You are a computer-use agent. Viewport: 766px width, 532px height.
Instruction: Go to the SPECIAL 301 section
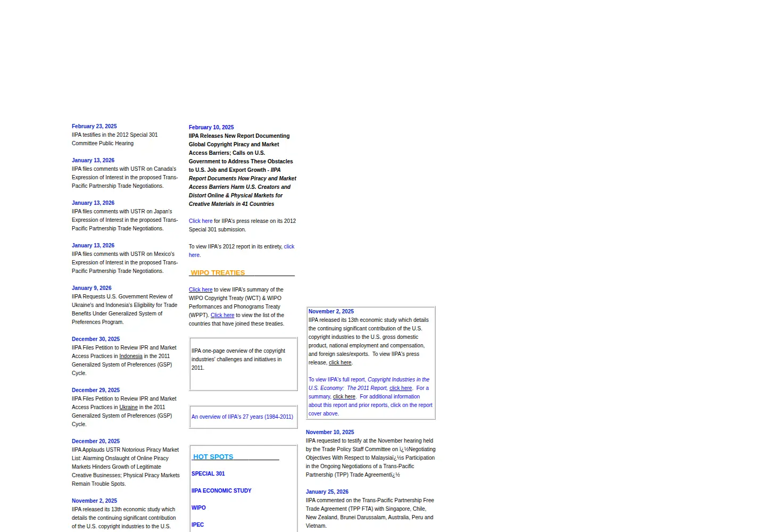[x=208, y=473]
